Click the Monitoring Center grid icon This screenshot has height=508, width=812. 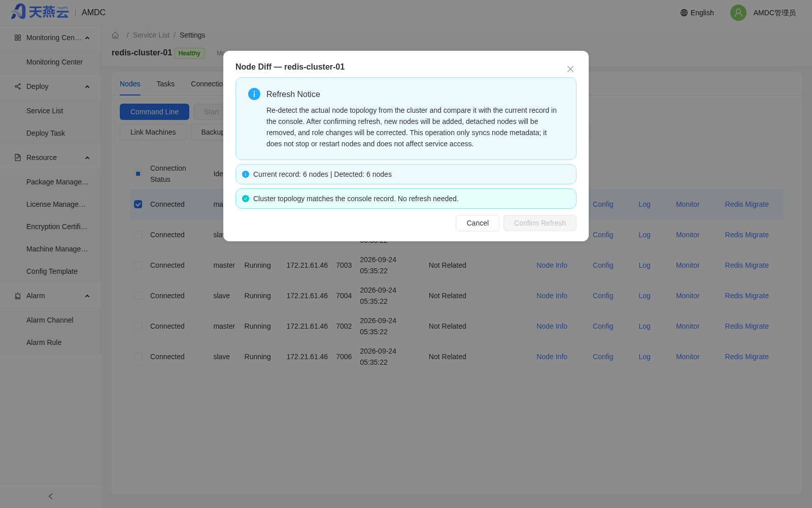click(18, 38)
